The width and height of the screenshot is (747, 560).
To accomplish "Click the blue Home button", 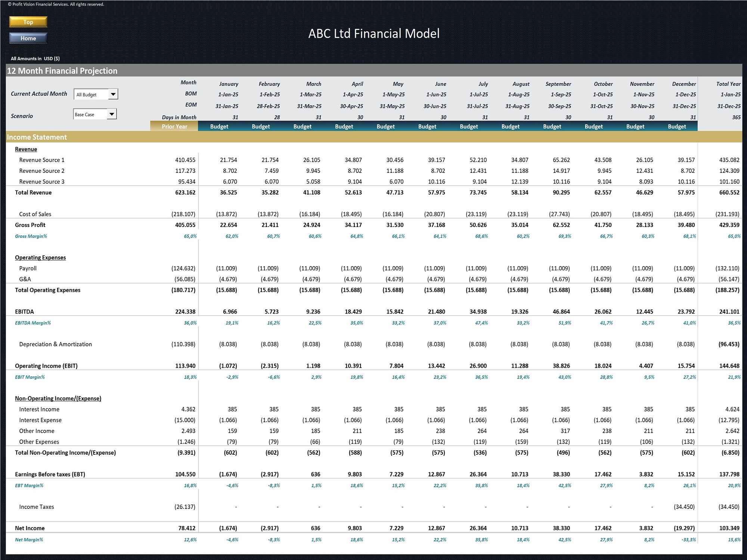I will 28,38.
